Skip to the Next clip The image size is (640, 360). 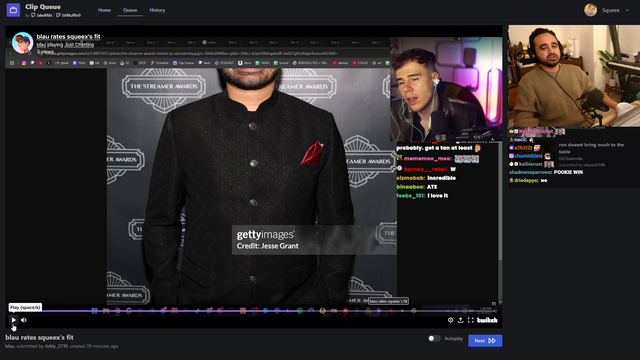point(485,340)
